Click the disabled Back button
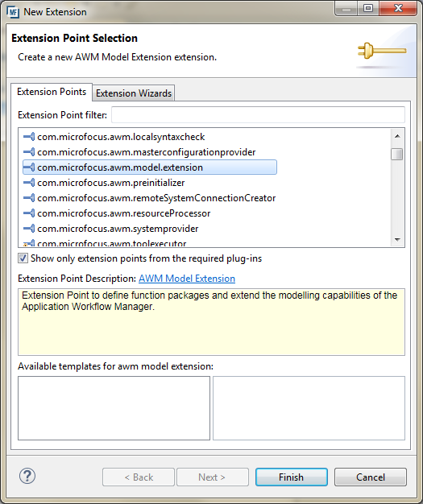 [139, 477]
